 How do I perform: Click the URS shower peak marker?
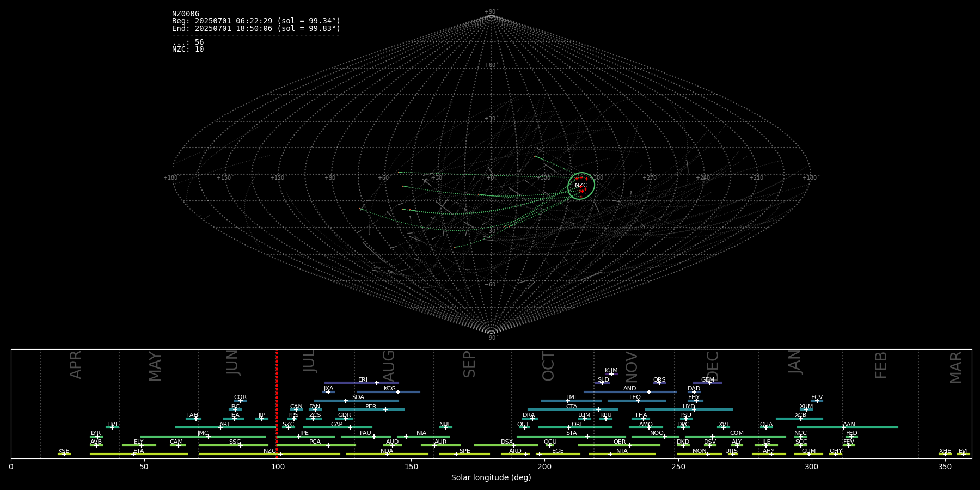pos(733,454)
